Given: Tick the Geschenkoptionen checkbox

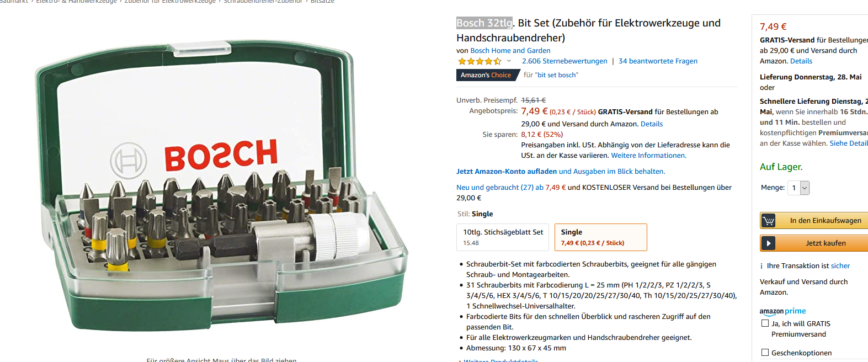Looking at the screenshot, I should 765,353.
